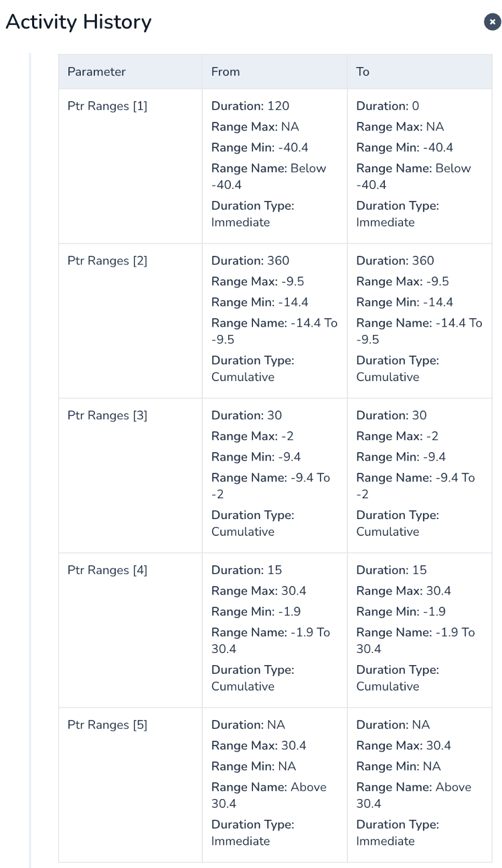Click the Ptr Ranges [1] parameter cell
The width and height of the screenshot is (502, 868).
click(130, 166)
